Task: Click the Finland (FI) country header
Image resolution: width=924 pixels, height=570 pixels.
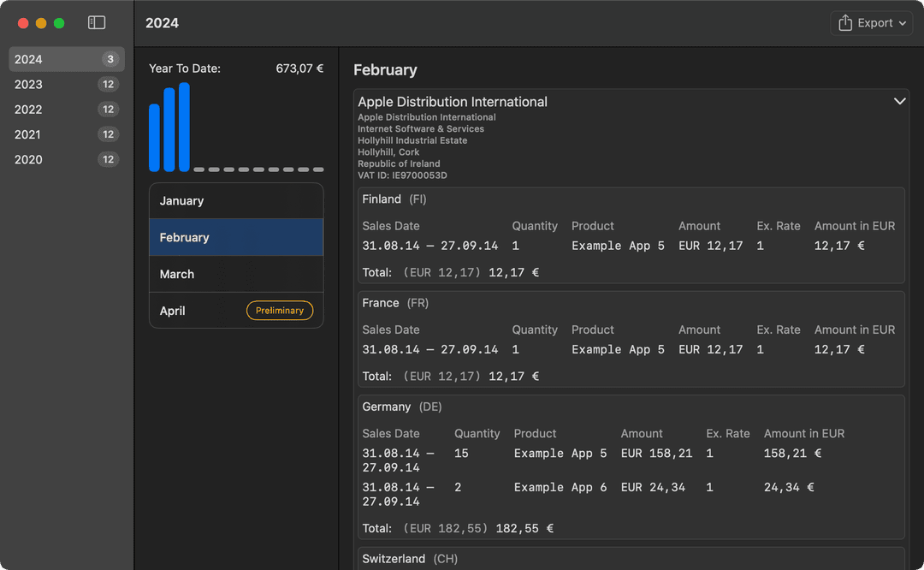Action: (394, 199)
